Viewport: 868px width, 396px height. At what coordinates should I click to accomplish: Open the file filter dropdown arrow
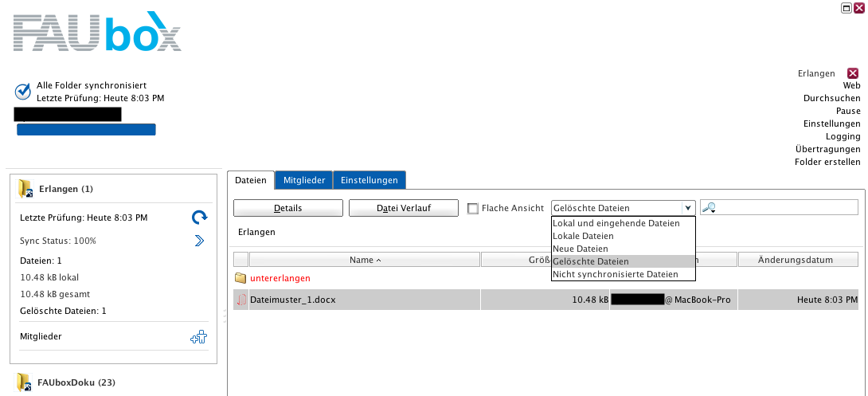687,208
